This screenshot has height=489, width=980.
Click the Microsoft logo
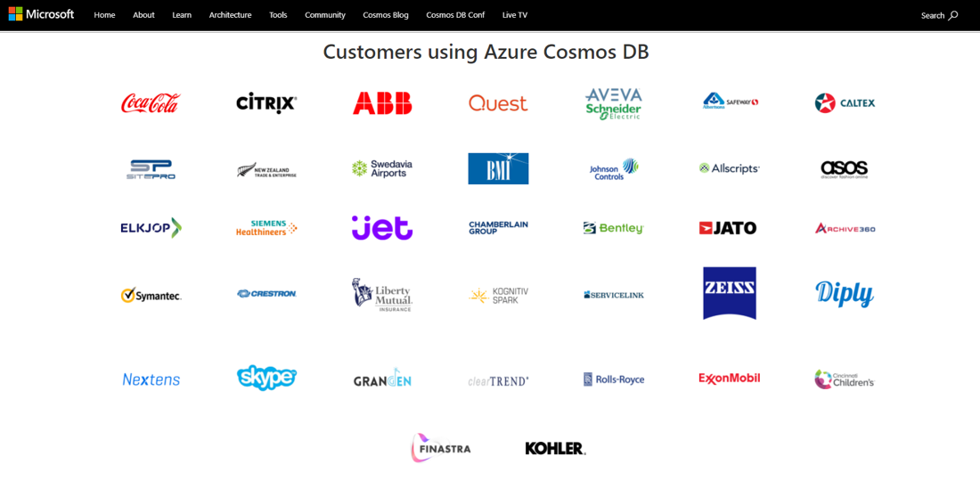41,14
